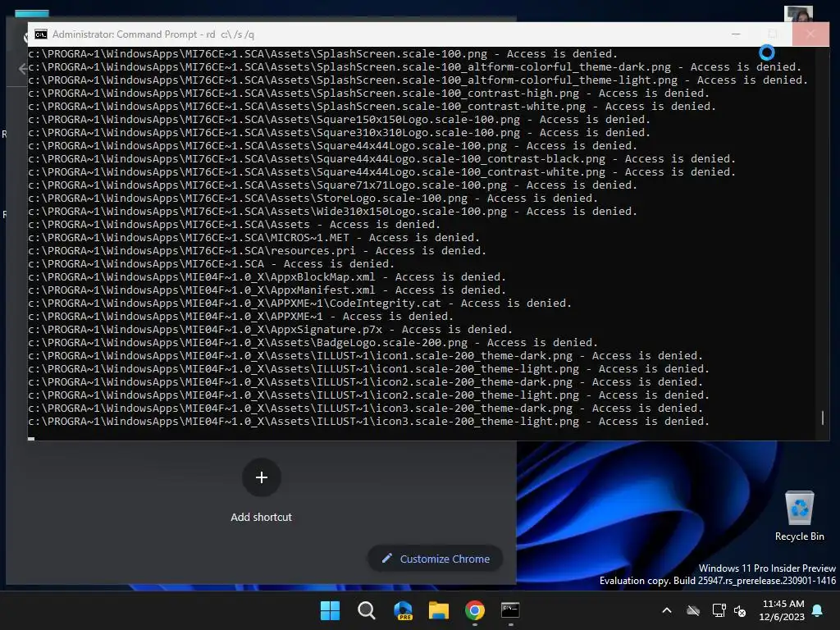840x630 pixels.
Task: Open File Explorer from the taskbar
Action: pos(439,610)
